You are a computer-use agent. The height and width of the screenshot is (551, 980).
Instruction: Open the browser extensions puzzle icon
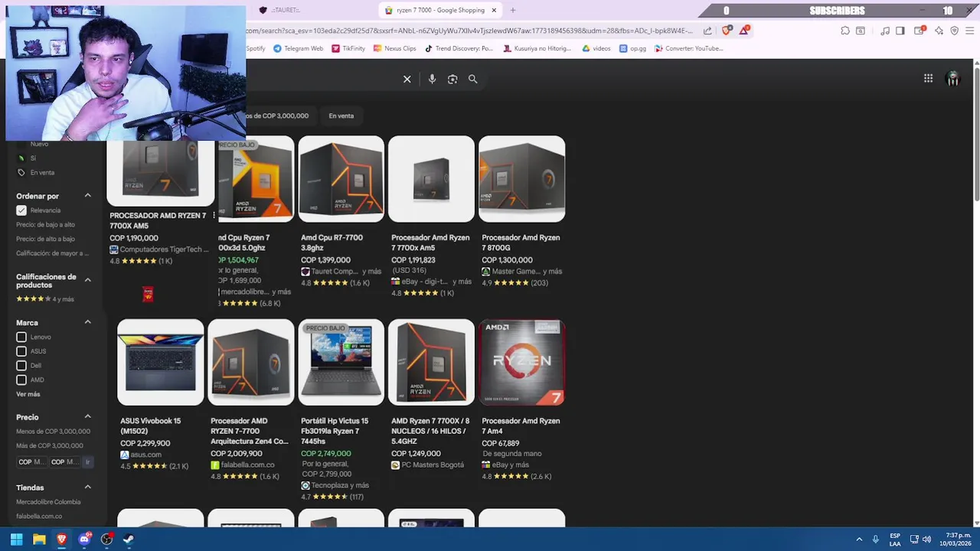point(845,31)
